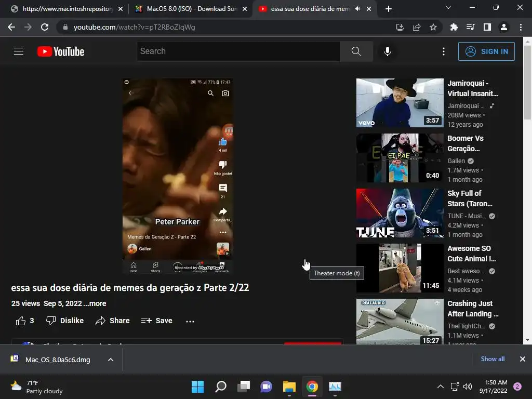532x399 pixels.
Task: Close the downloads bar
Action: [523, 359]
